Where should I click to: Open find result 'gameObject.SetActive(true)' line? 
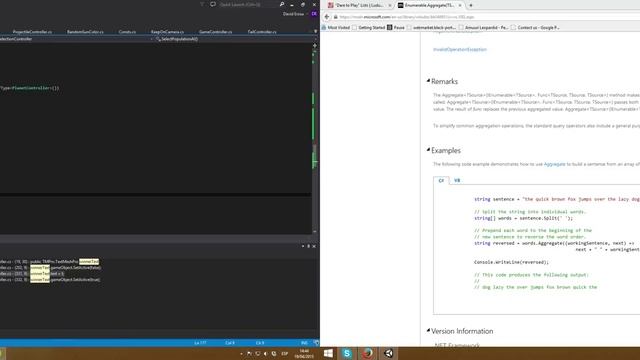(50, 280)
